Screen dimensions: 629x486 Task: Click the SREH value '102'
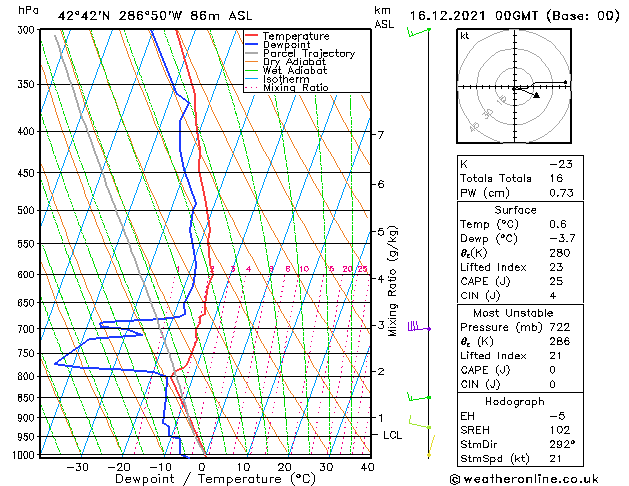560,430
